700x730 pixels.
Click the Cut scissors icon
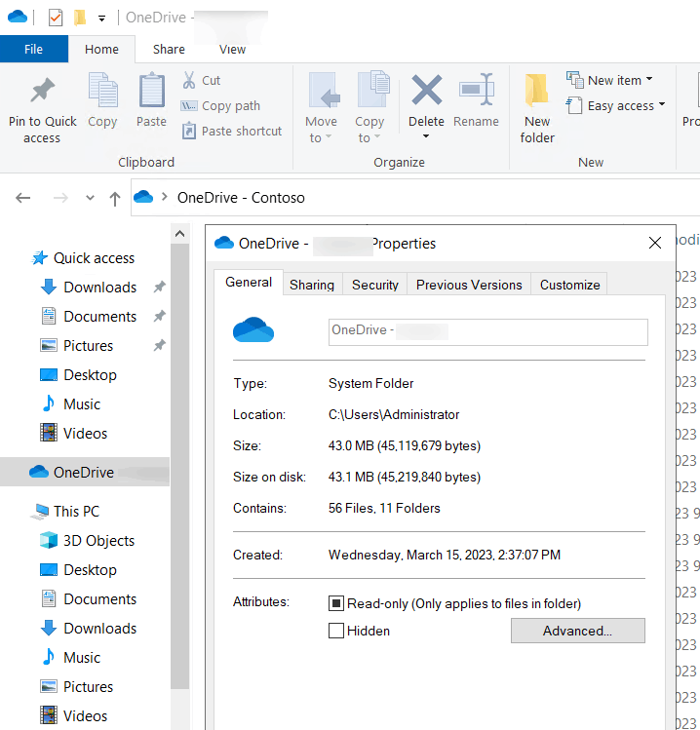(x=189, y=80)
